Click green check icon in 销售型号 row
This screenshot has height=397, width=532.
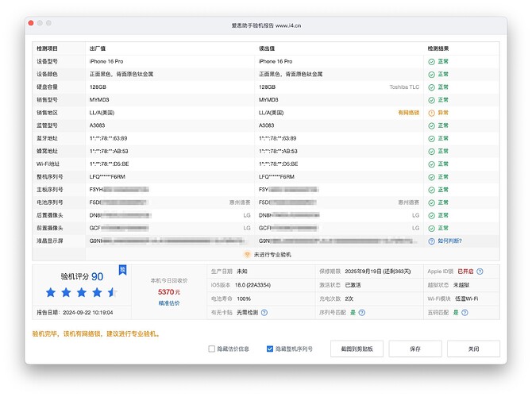tap(431, 100)
